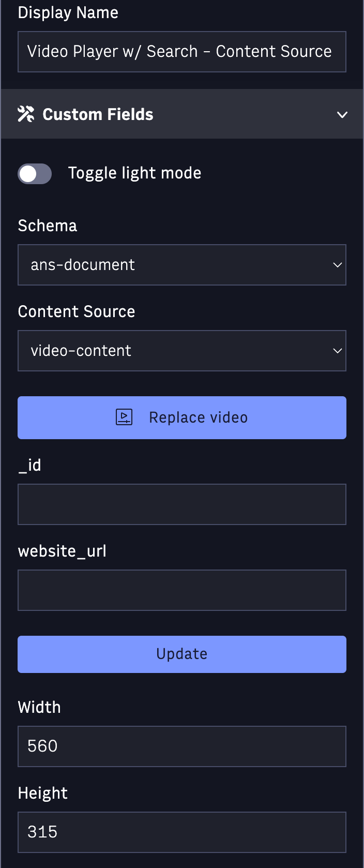Focus the website_url input field
This screenshot has width=364, height=868.
click(x=182, y=590)
